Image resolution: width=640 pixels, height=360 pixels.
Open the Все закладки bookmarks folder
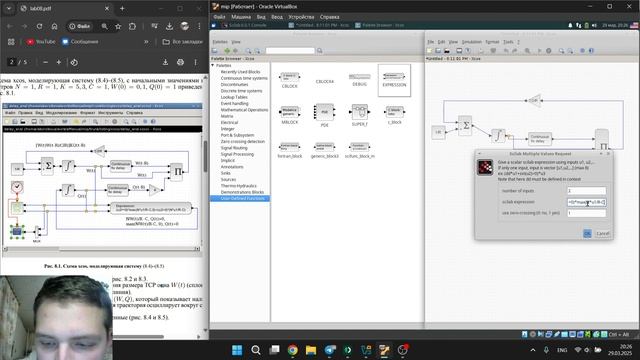tap(182, 42)
